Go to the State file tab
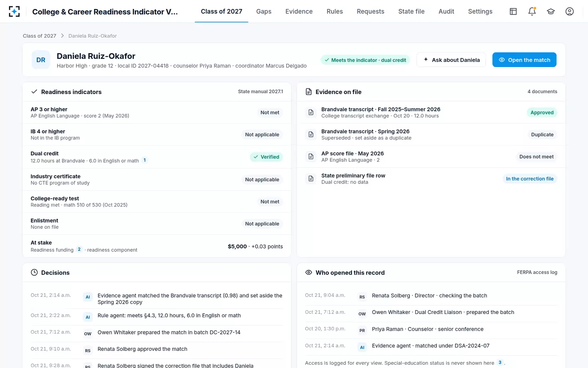Image resolution: width=588 pixels, height=368 pixels. pos(411,11)
